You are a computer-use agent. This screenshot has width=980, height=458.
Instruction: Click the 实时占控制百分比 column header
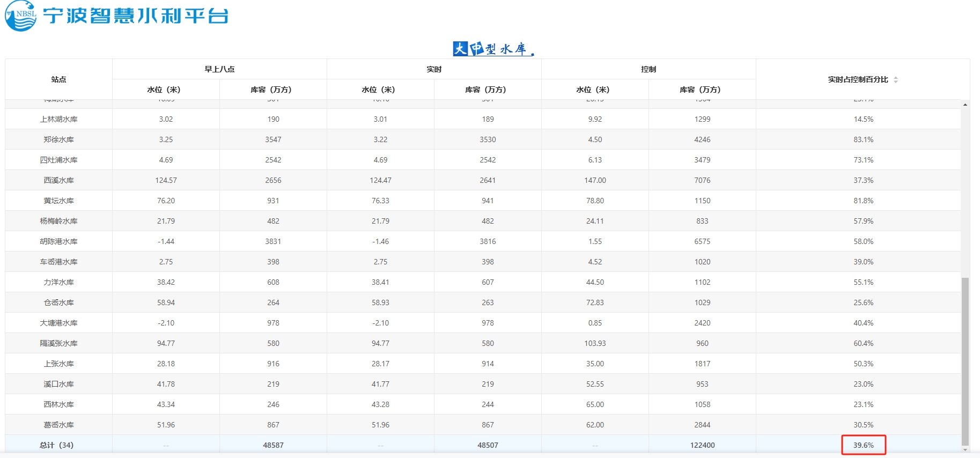tap(858, 79)
